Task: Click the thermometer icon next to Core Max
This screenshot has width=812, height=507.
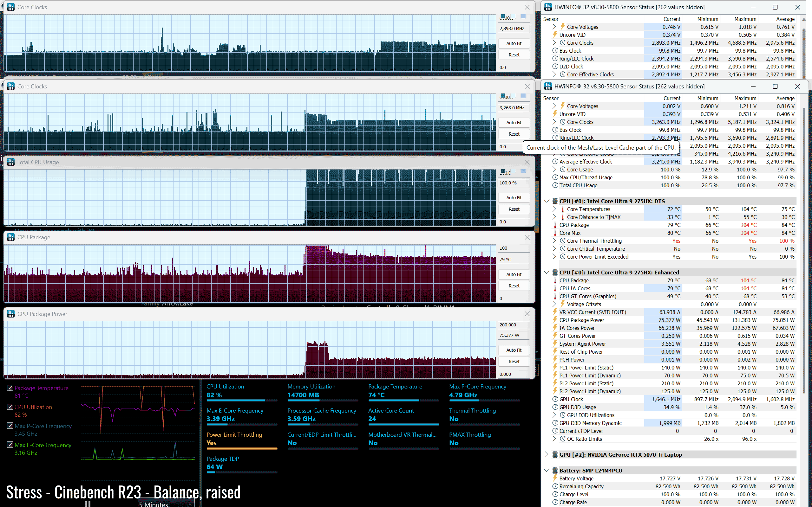Action: (555, 233)
